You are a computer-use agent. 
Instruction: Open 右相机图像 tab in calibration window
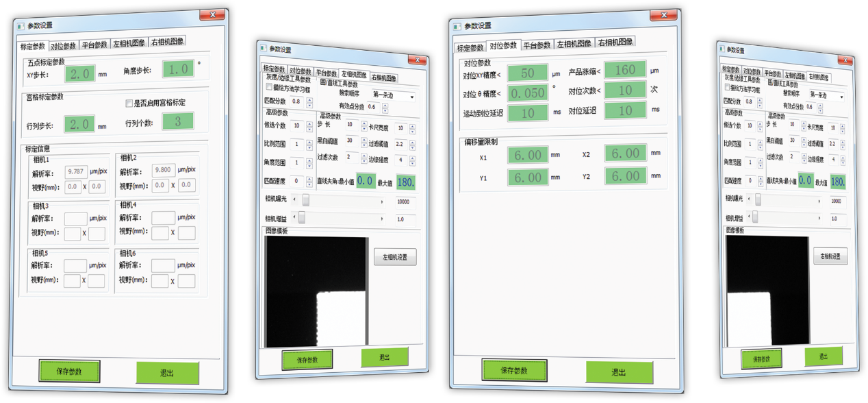point(168,42)
